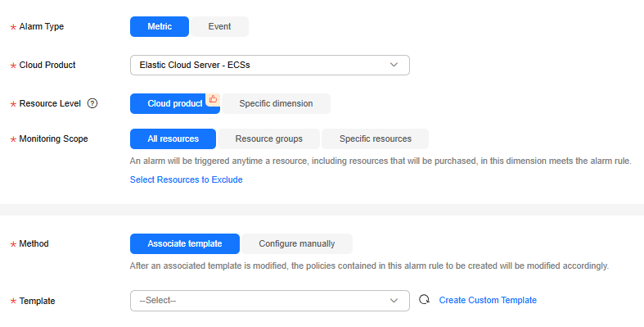The height and width of the screenshot is (327, 644).
Task: Click the Monitoring Scope field label
Action: [53, 139]
